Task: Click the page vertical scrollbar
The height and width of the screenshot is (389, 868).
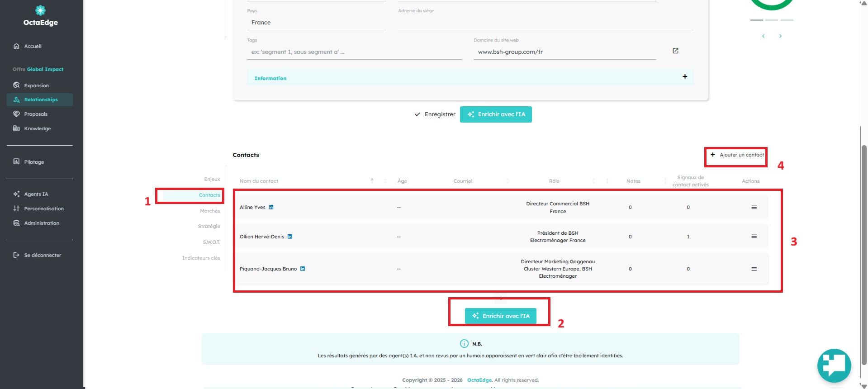Action: [864, 255]
